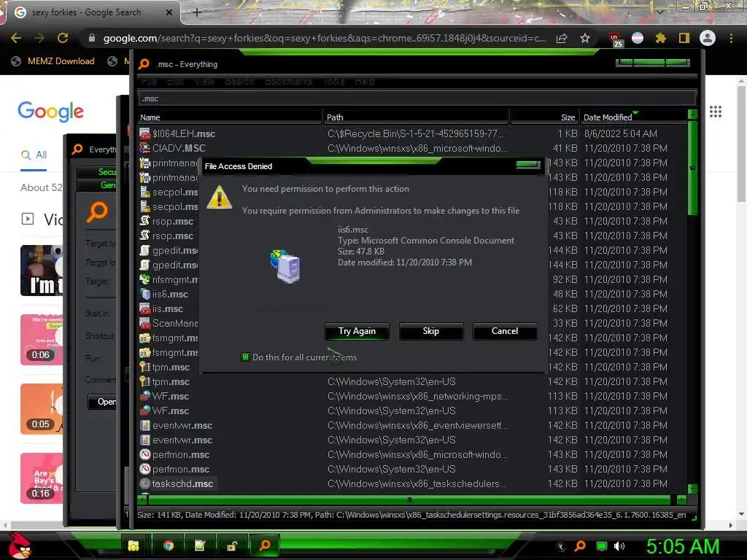
Task: Click the Open button in Properties window
Action: [x=102, y=402]
